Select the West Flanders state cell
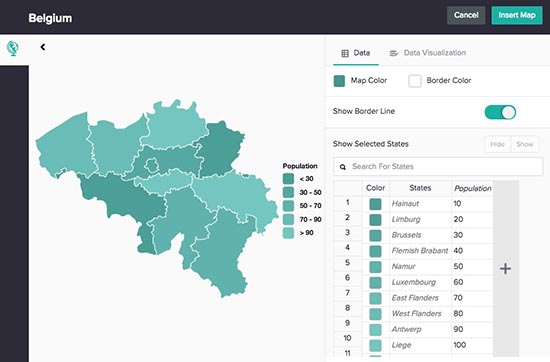Viewport: 550px width, 362px height. pyautogui.click(x=420, y=314)
